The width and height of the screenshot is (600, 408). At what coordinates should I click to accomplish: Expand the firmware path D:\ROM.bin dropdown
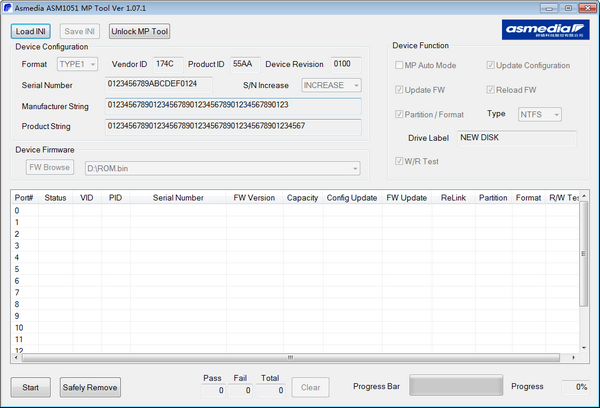pyautogui.click(x=222, y=168)
